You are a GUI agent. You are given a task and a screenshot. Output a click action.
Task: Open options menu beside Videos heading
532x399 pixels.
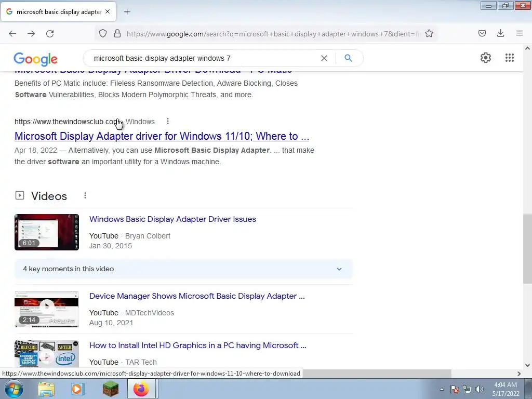click(x=85, y=195)
